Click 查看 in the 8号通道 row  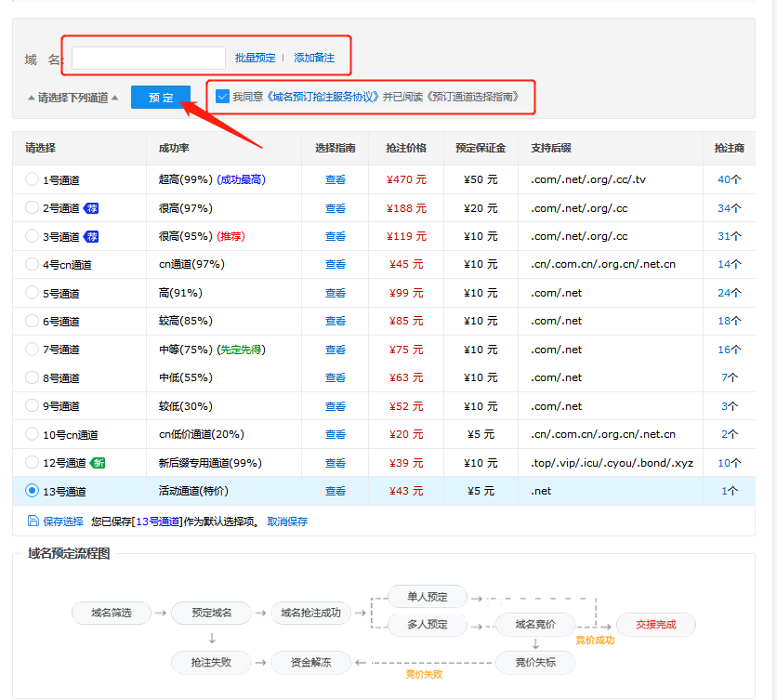335,377
